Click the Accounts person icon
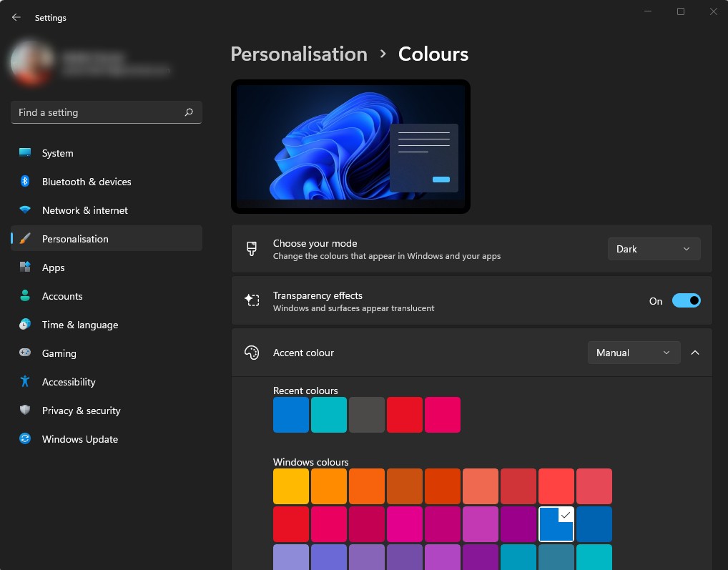The image size is (728, 570). 25,295
